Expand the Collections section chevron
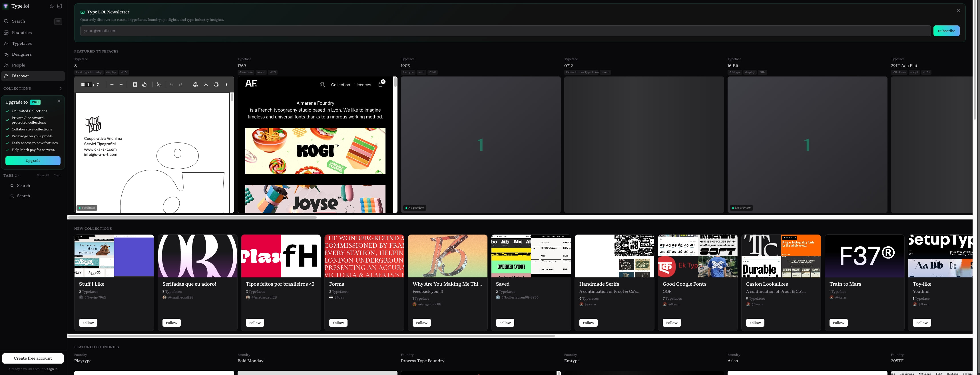Viewport: 980px width, 375px height. [61, 89]
